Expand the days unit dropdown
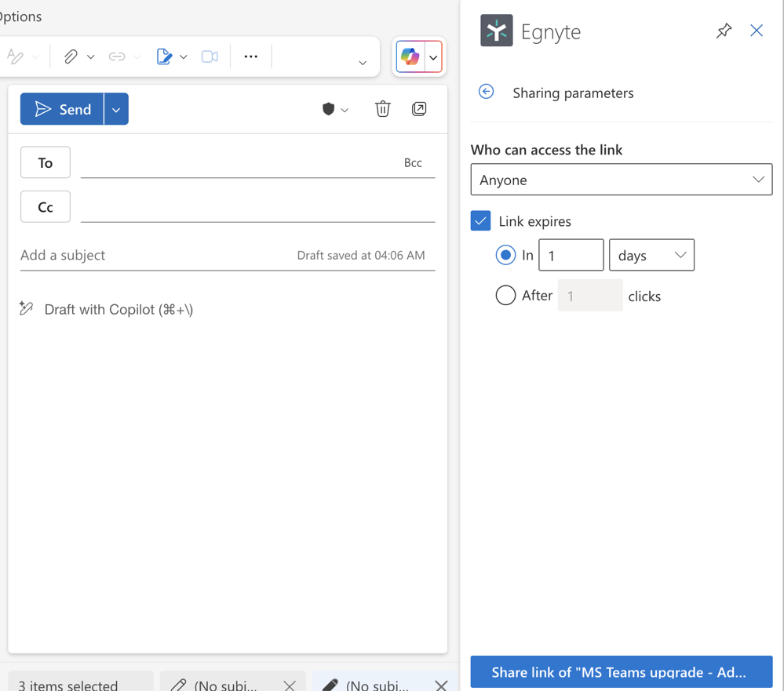784x691 pixels. pos(680,255)
